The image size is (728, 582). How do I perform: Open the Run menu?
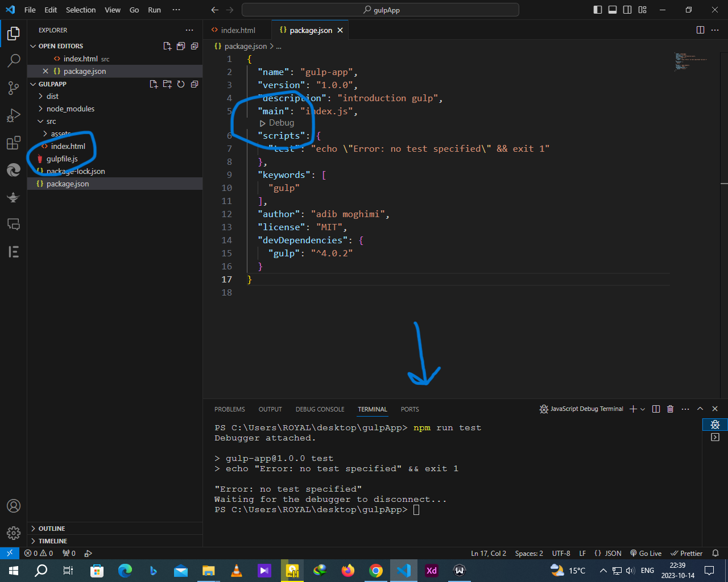coord(154,10)
